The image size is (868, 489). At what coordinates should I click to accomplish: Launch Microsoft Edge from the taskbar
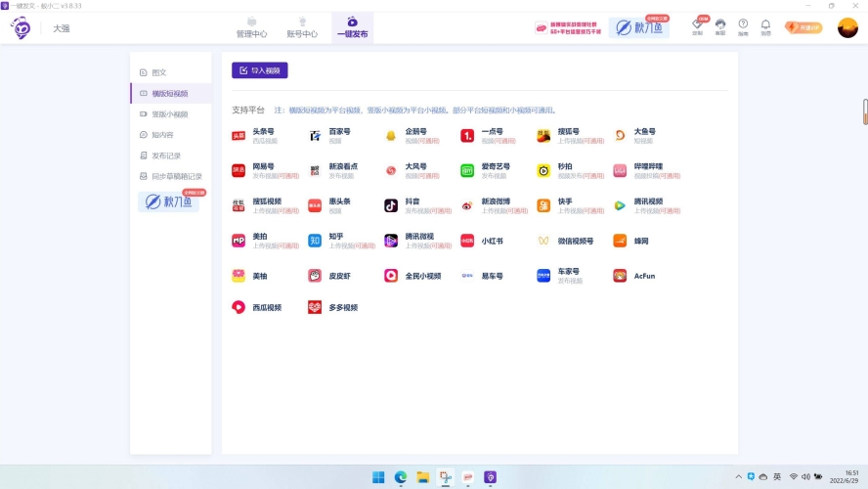point(401,477)
